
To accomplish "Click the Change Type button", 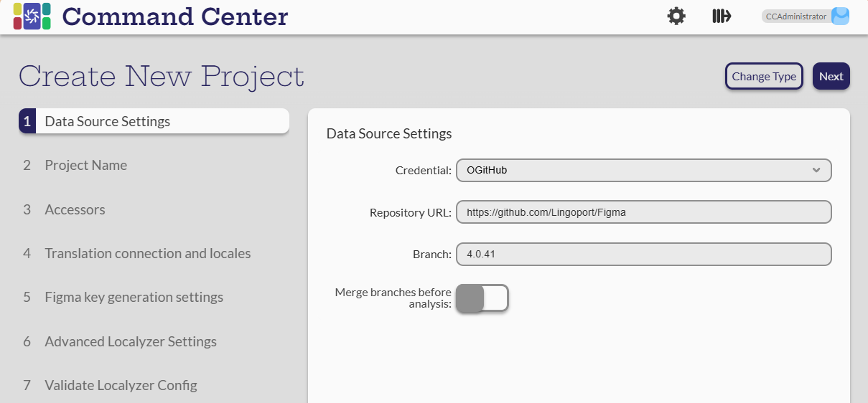I will coord(764,77).
